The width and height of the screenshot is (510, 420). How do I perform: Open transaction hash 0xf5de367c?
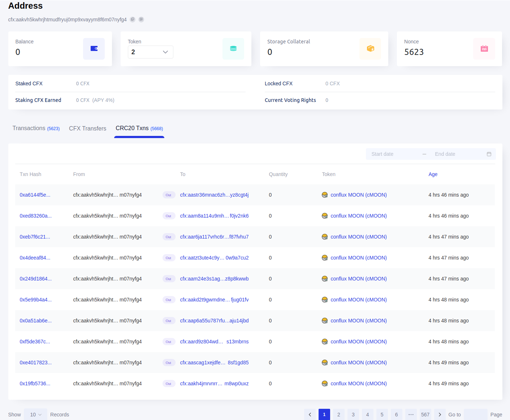pos(35,342)
